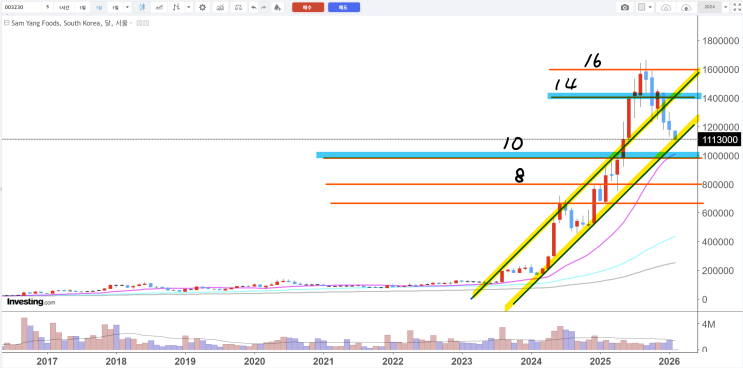Open the indicators icon

pyautogui.click(x=220, y=7)
